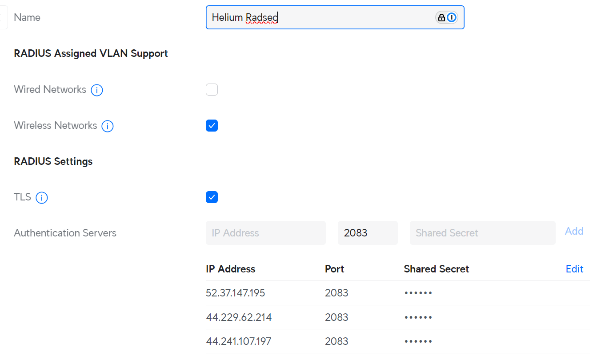Open the Wired Networks info icon

click(x=97, y=90)
